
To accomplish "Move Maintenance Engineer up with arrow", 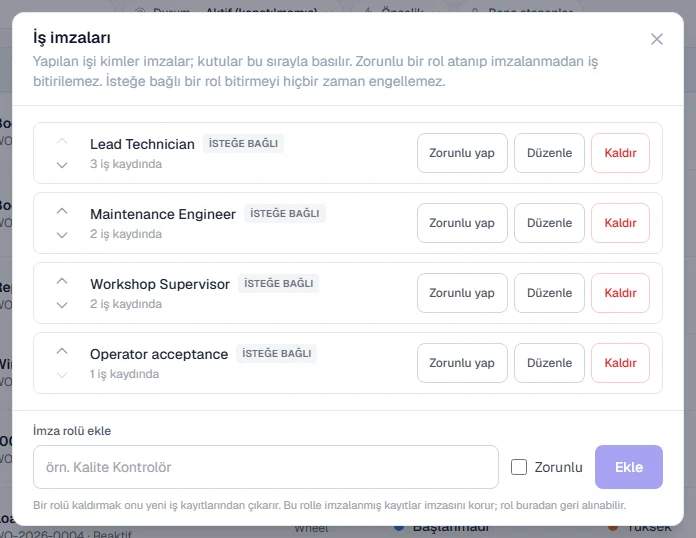I will click(x=62, y=211).
